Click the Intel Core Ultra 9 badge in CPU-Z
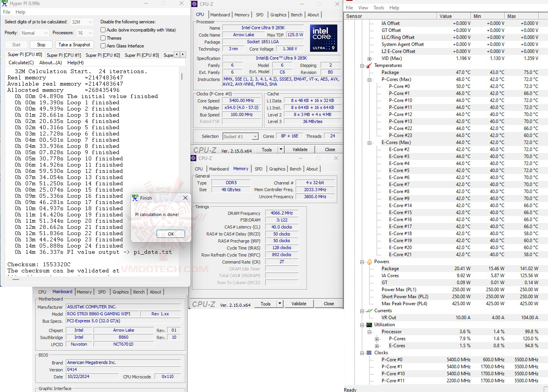Image resolution: width=548 pixels, height=392 pixels. tap(323, 38)
